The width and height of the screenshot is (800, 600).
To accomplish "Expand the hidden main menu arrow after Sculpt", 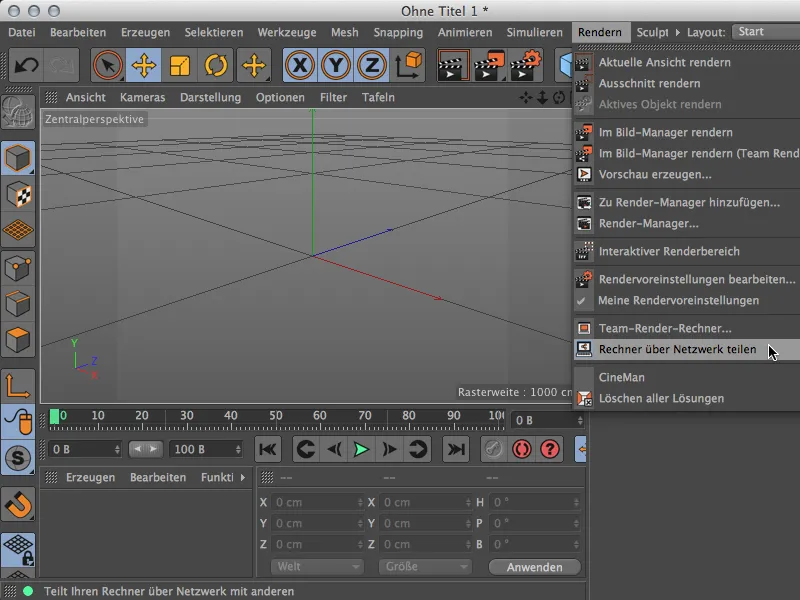I will (678, 32).
